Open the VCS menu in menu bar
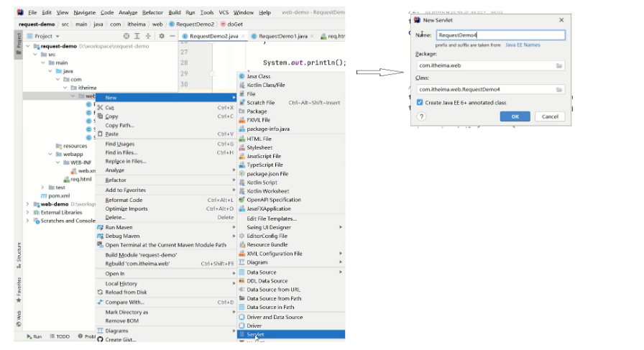 click(x=224, y=12)
